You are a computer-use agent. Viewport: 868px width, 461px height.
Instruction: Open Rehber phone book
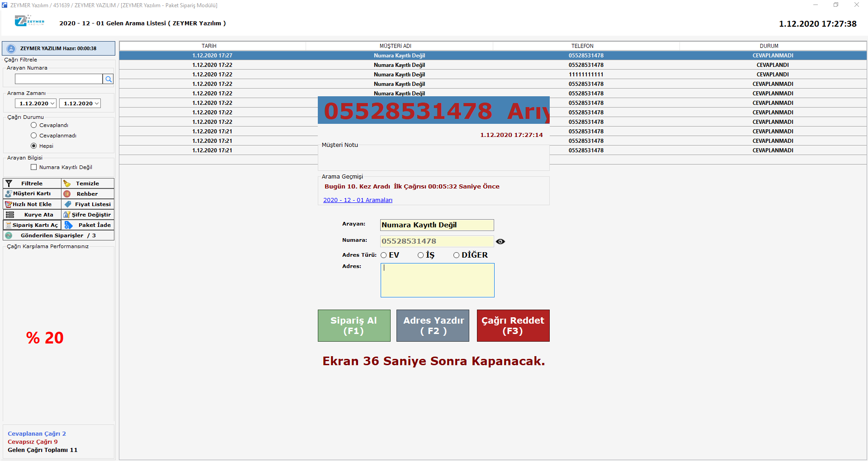(87, 194)
